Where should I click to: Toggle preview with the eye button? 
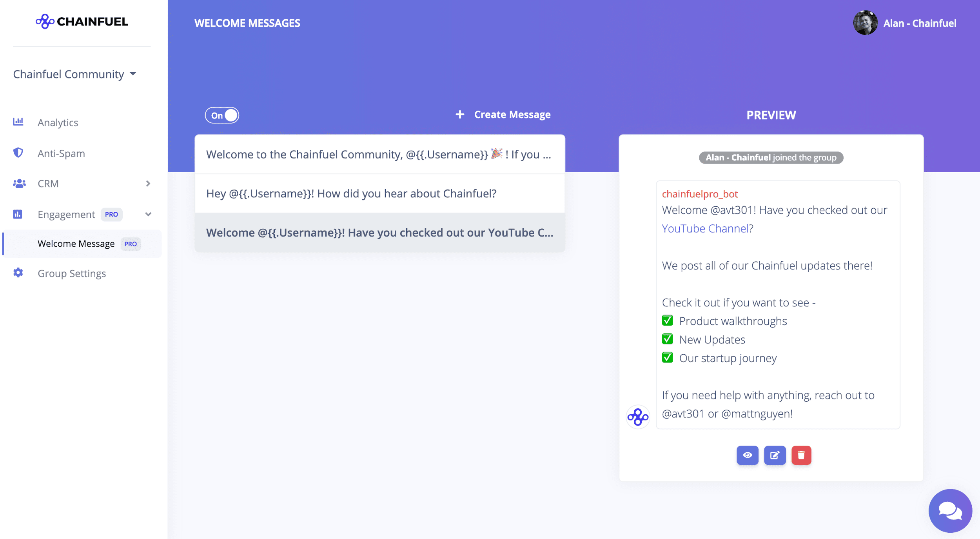(x=747, y=455)
